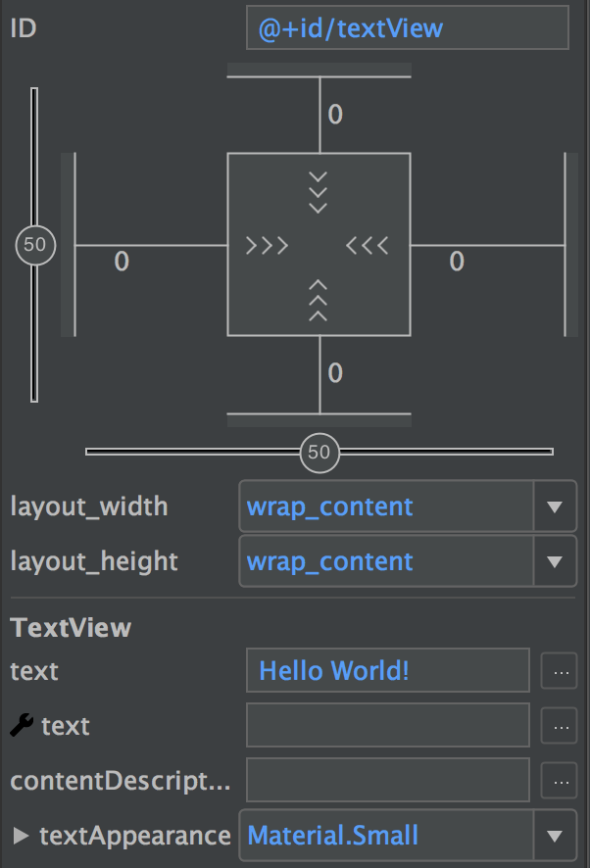Click the top inner chevrons in constraint box
This screenshot has width=590, height=868.
pyautogui.click(x=318, y=193)
